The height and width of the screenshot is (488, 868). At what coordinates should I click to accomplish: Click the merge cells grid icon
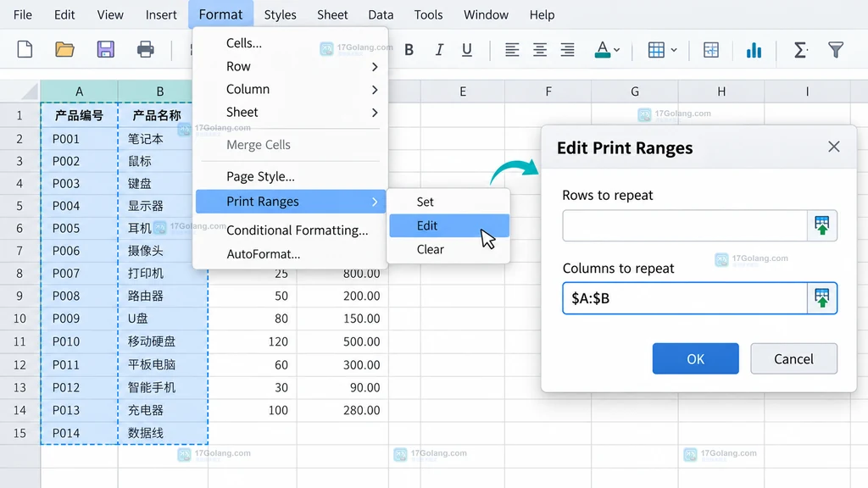click(x=711, y=50)
